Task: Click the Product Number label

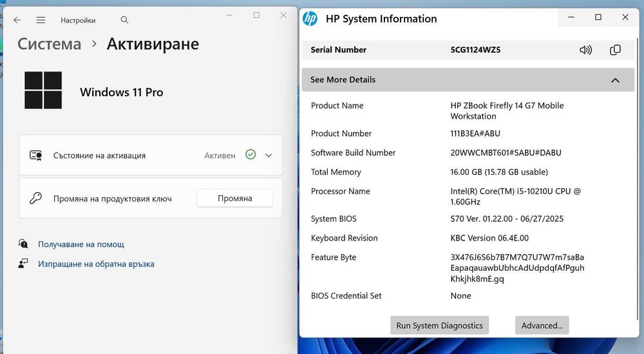Action: (341, 133)
